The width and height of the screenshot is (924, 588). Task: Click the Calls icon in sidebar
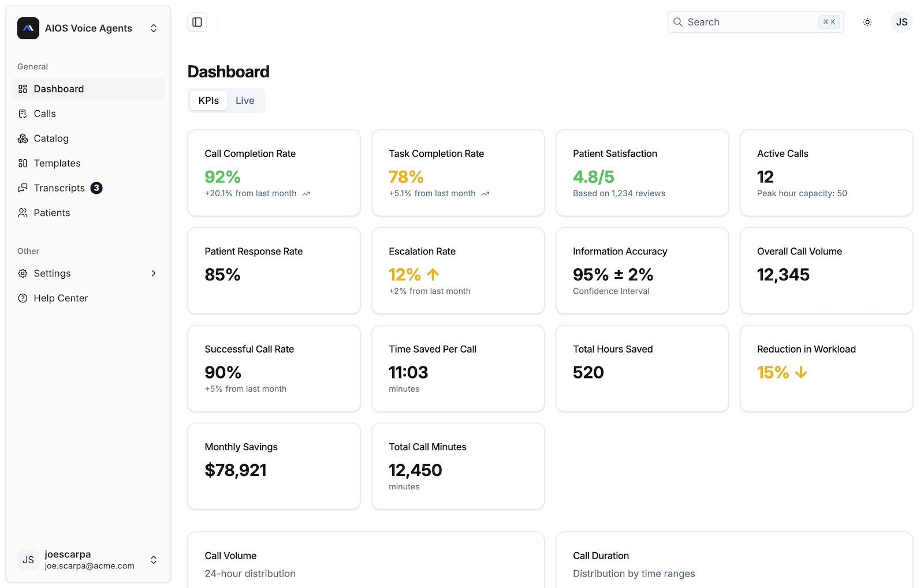pos(23,114)
